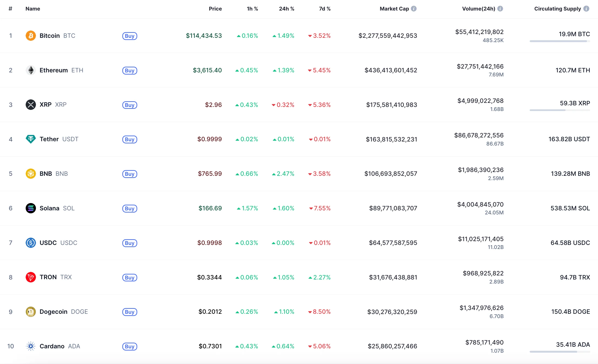Screen dimensions: 598x364
Task: Click the Market Cap info icon
Action: coord(414,9)
